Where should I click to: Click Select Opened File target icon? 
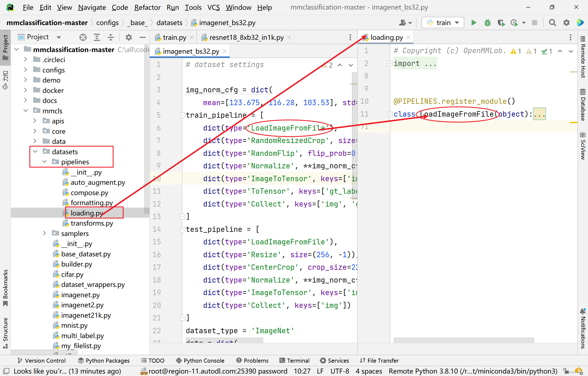pyautogui.click(x=83, y=37)
